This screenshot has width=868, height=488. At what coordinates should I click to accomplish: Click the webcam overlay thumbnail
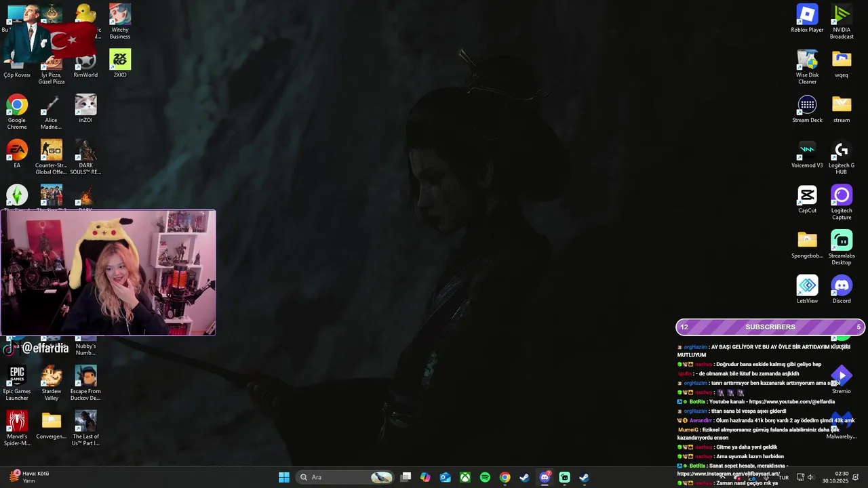point(108,272)
